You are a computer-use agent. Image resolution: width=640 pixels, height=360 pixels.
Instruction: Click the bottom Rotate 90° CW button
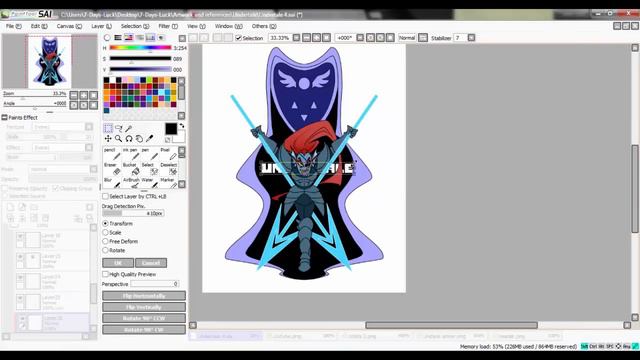(x=144, y=329)
